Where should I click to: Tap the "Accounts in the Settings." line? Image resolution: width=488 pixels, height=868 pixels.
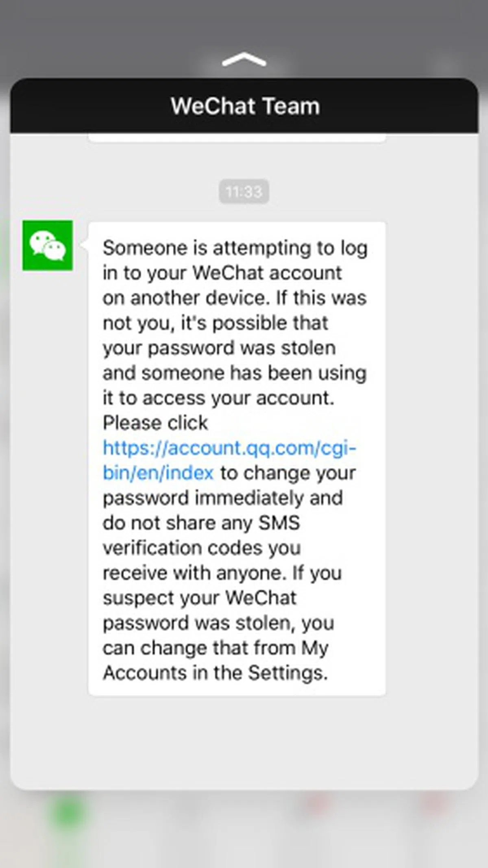(x=215, y=673)
